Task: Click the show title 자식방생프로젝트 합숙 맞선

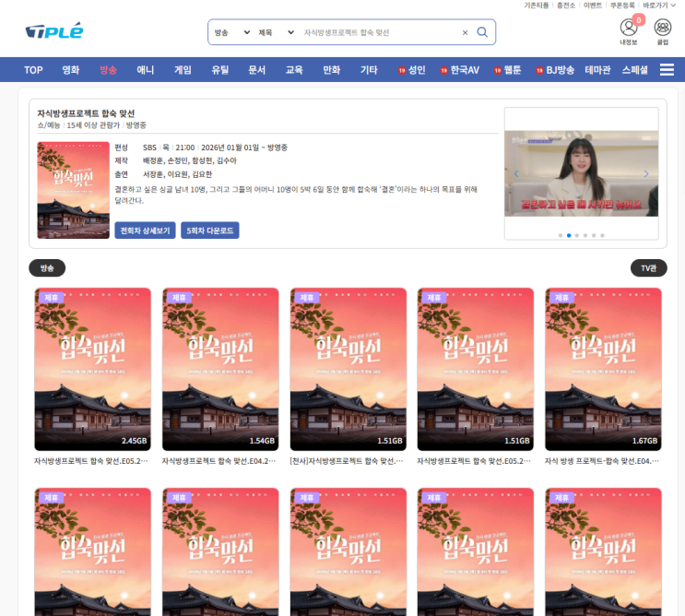Action: coord(86,113)
